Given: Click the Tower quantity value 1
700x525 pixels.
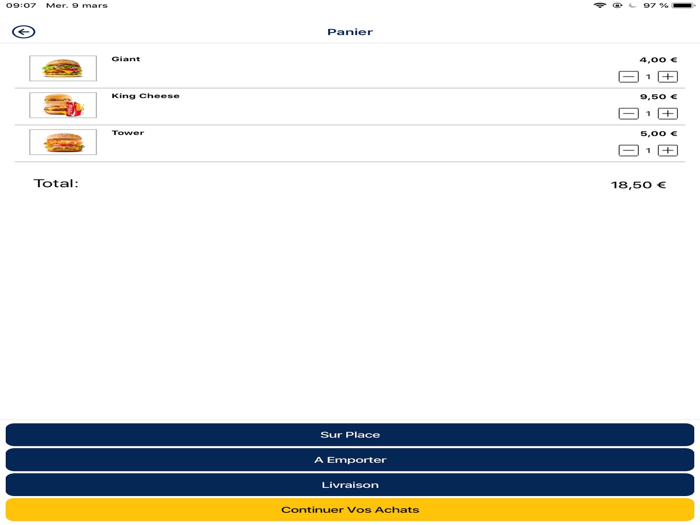Looking at the screenshot, I should pyautogui.click(x=648, y=150).
